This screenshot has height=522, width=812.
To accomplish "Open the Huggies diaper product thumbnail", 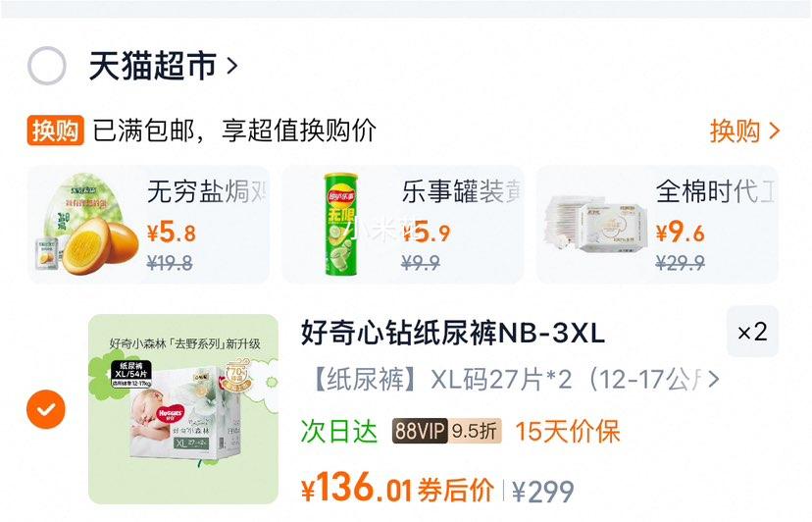I will [183, 409].
